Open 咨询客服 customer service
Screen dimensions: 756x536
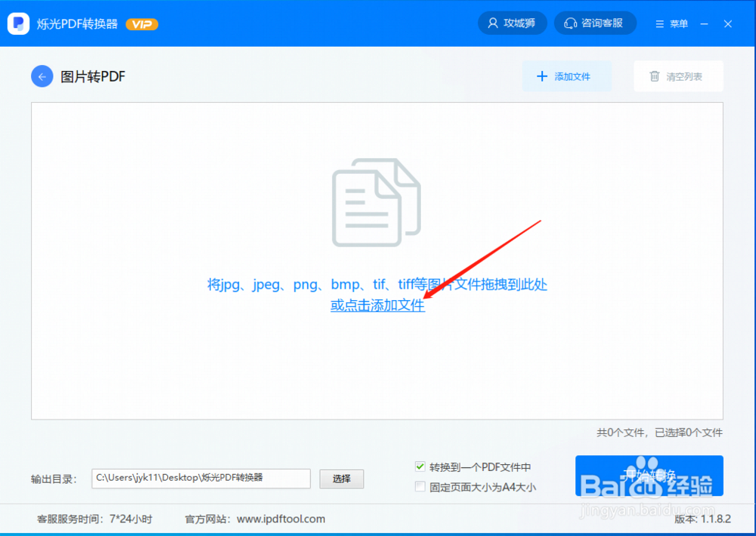point(595,23)
